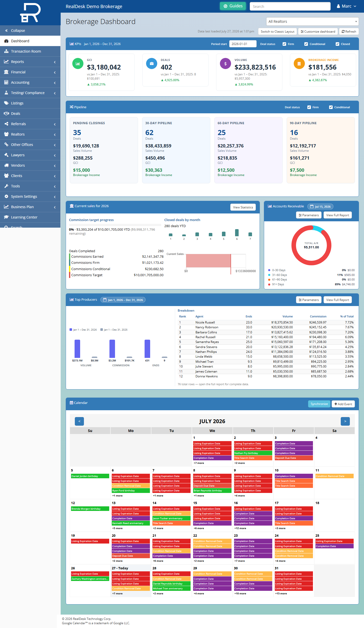Click the commission target progress bar
The height and width of the screenshot is (628, 364).
click(x=115, y=225)
